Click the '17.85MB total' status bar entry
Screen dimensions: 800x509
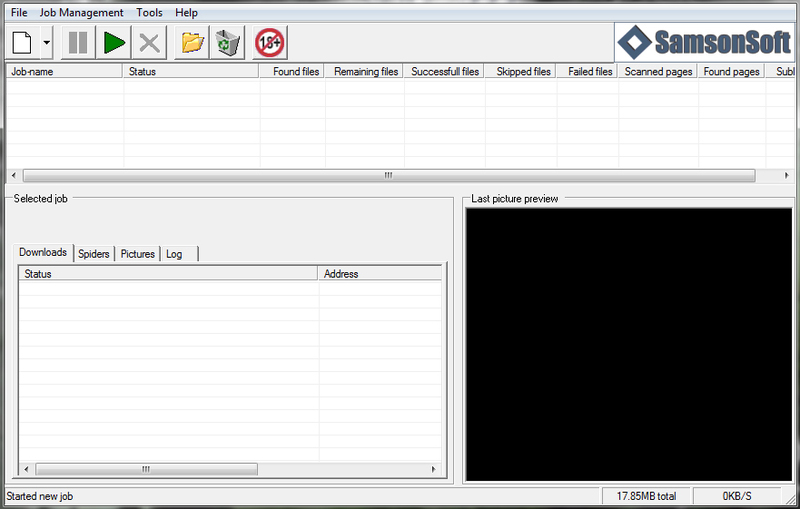pos(646,496)
